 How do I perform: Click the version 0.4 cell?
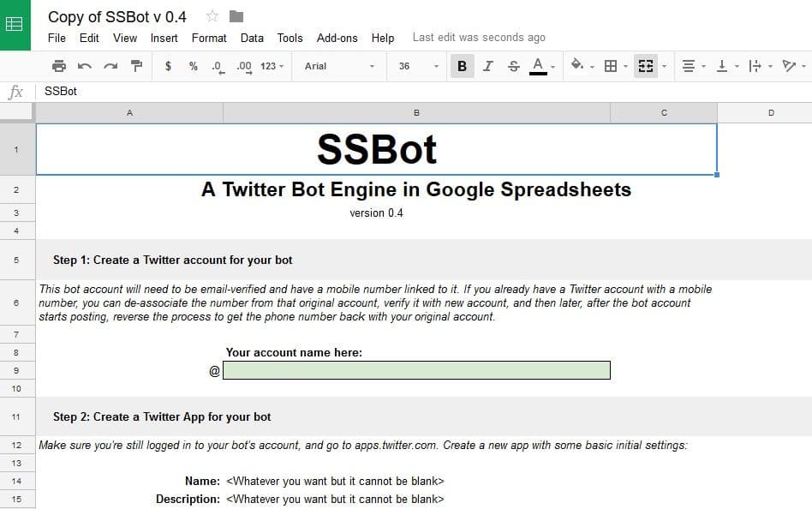pos(377,213)
